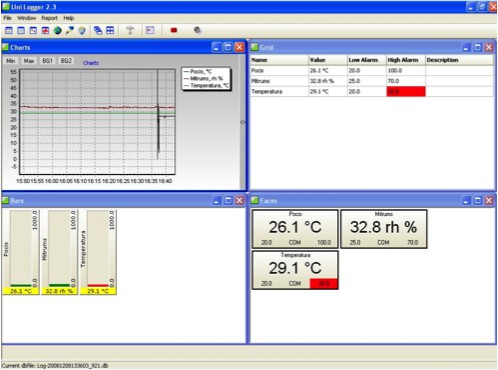Minimize the Faces window
The height and width of the screenshot is (370, 498).
[466, 200]
